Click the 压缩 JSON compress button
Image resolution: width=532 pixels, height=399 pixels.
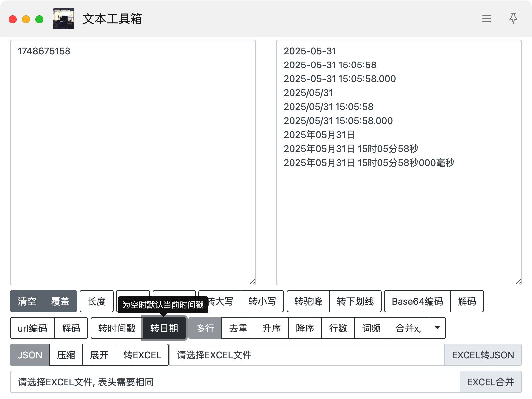tap(66, 355)
